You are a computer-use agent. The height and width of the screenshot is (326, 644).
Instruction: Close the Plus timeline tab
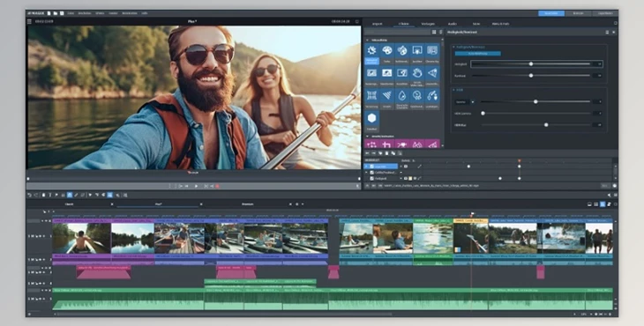[x=201, y=204]
